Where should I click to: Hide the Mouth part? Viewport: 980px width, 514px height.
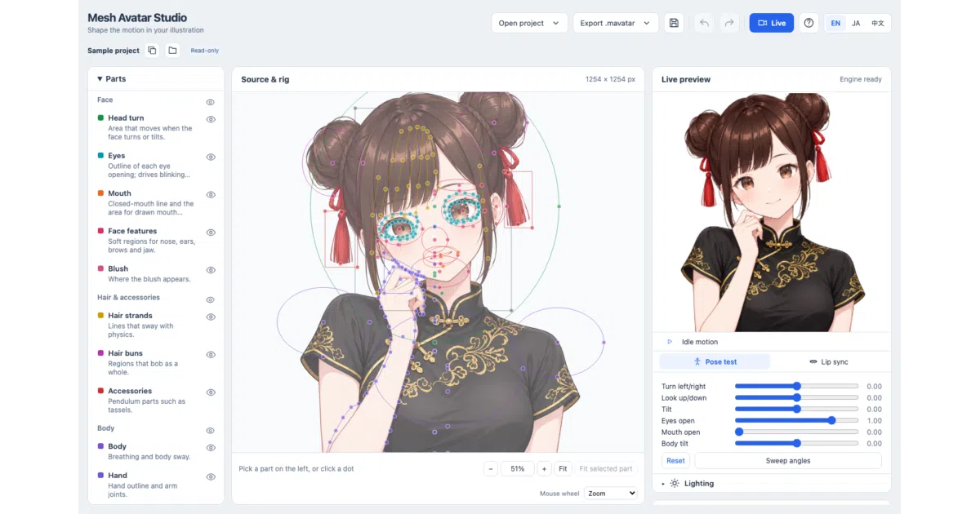click(210, 195)
